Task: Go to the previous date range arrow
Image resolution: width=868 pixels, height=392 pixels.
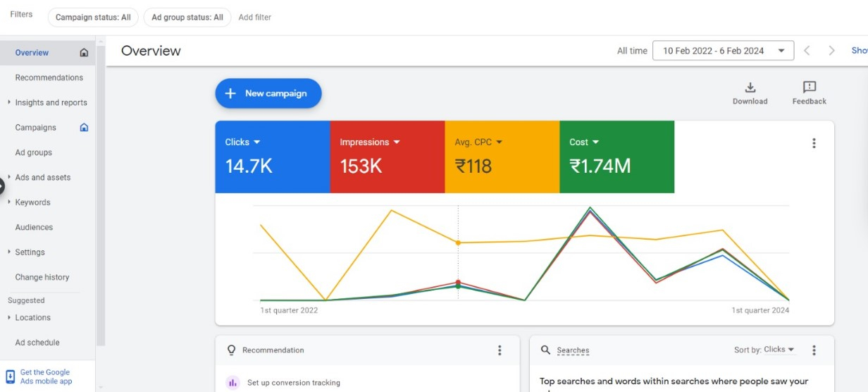Action: tap(807, 51)
